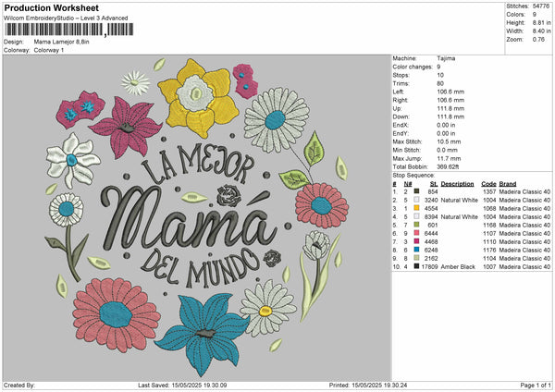This screenshot has width=555, height=392.
Task: Select the magenta swatch with code 1110
Action: pos(418,241)
